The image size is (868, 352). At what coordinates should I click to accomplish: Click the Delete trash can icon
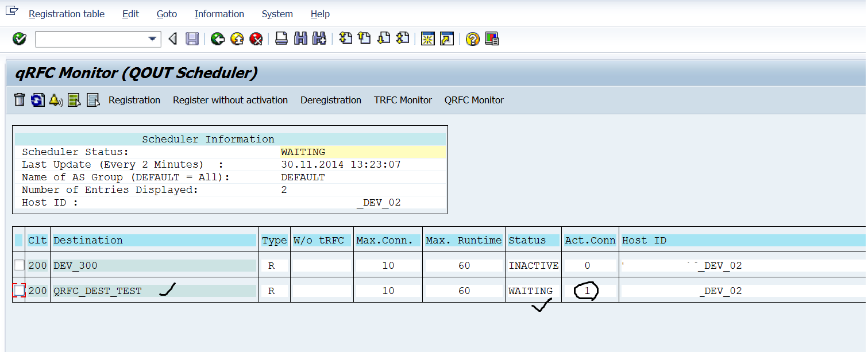pyautogui.click(x=20, y=100)
